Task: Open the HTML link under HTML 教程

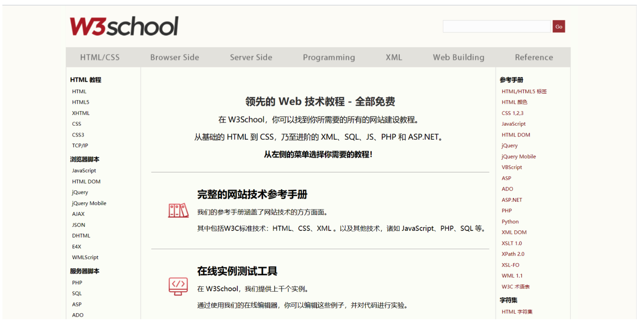Action: tap(79, 92)
